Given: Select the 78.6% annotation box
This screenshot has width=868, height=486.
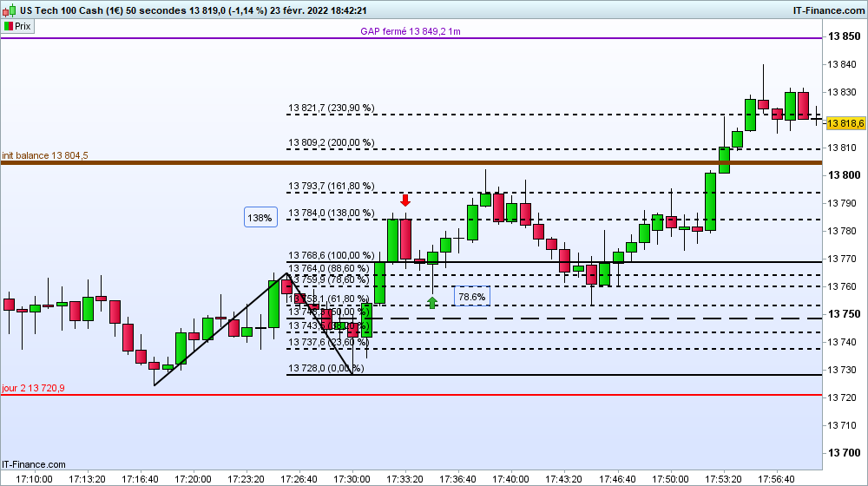Looking at the screenshot, I should coord(471,297).
